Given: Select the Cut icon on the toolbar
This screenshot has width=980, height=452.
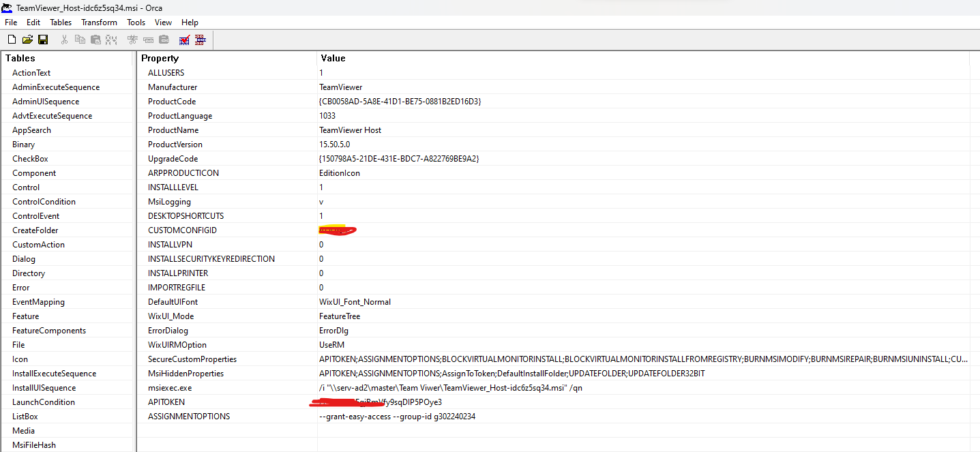Looking at the screenshot, I should pos(64,39).
